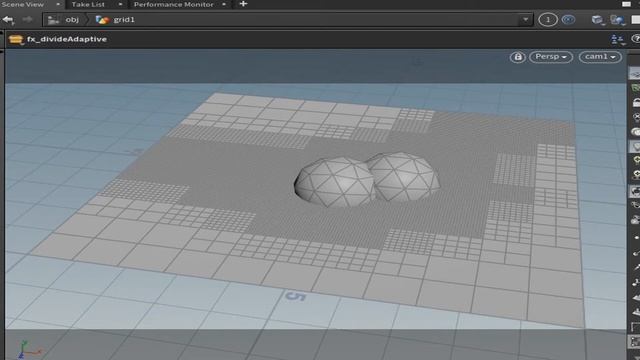The width and height of the screenshot is (640, 360).
Task: Open the Performance Monitor tab options dot
Action: point(224,4)
